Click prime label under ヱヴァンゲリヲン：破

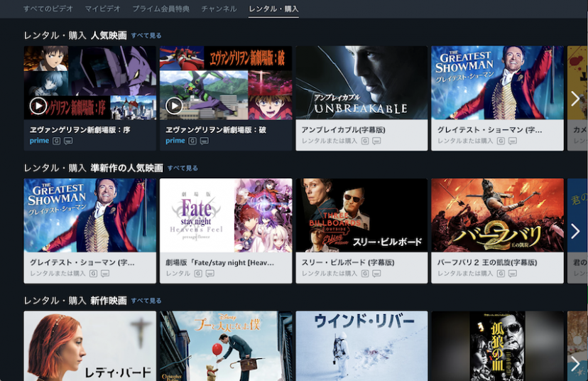175,141
